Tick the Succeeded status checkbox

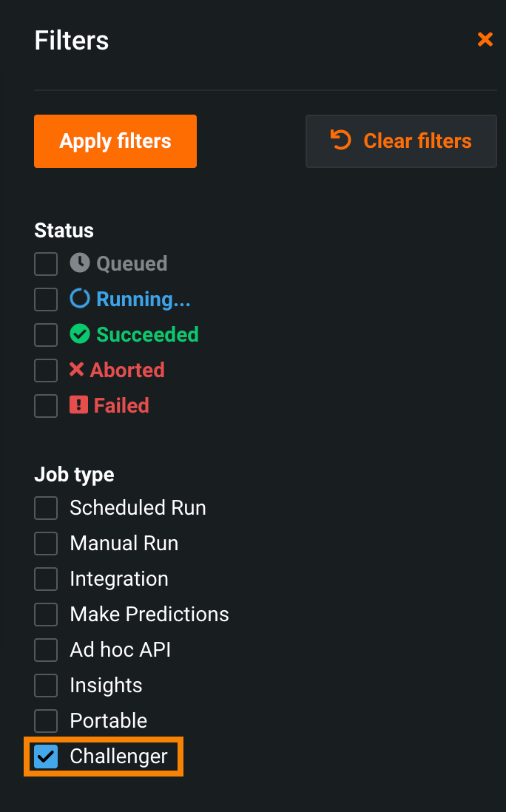pyautogui.click(x=46, y=335)
